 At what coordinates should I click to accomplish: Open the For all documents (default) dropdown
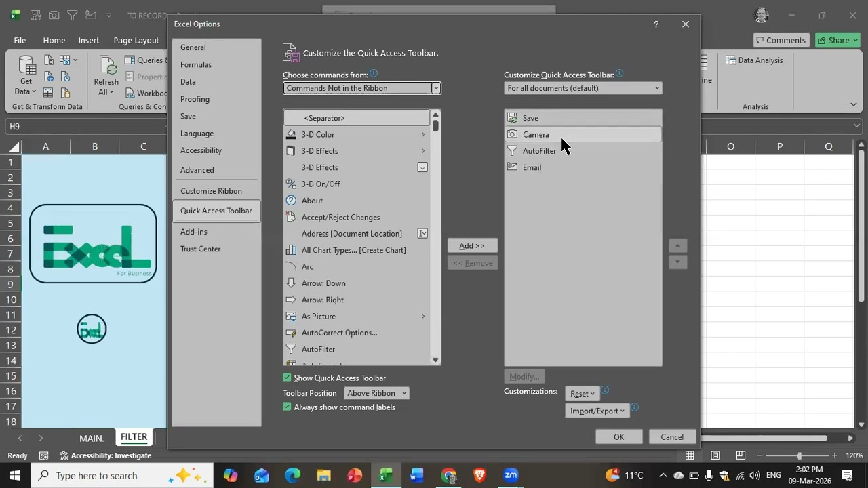click(x=583, y=88)
